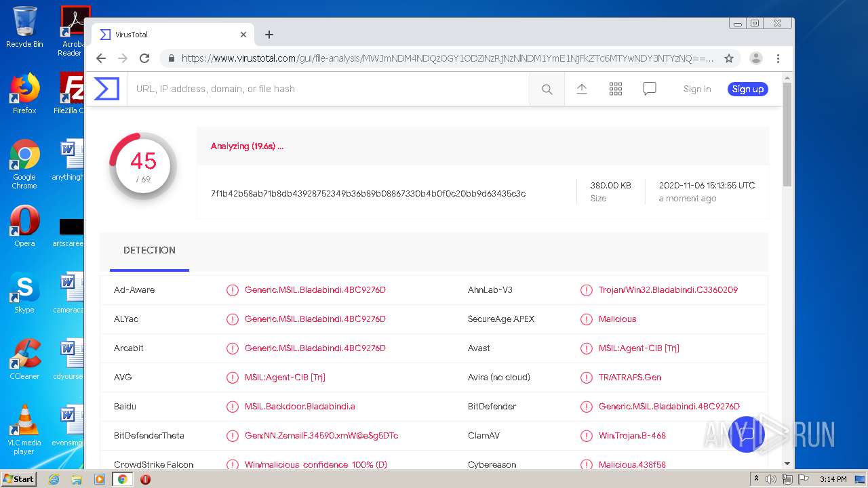
Task: Click the 380.00 KB size value
Action: (610, 186)
